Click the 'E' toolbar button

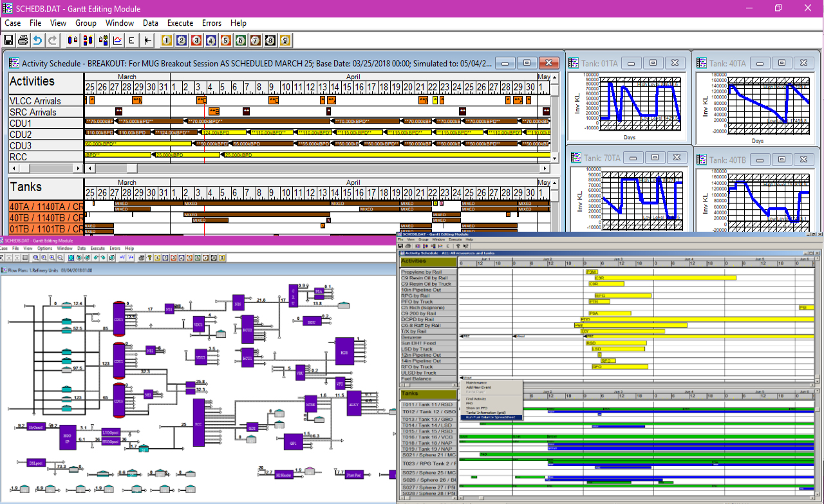click(x=132, y=40)
